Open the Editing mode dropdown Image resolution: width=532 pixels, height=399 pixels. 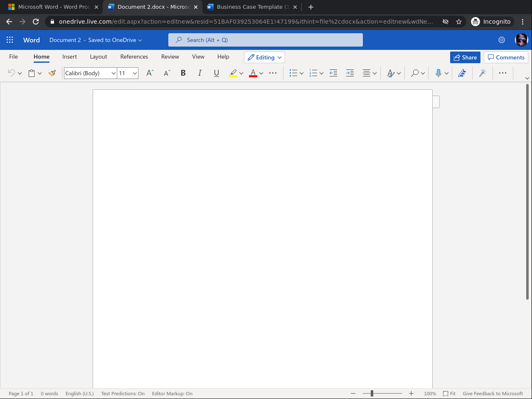click(264, 57)
